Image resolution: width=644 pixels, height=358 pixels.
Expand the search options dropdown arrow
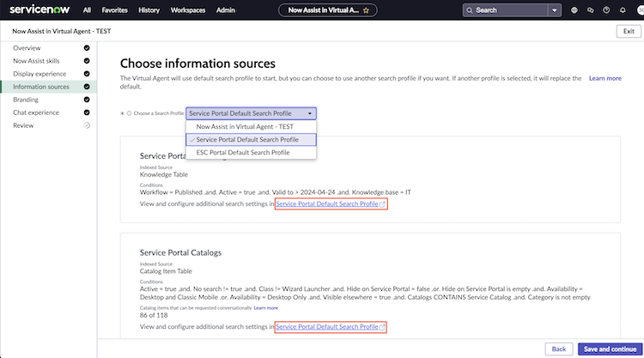[555, 10]
